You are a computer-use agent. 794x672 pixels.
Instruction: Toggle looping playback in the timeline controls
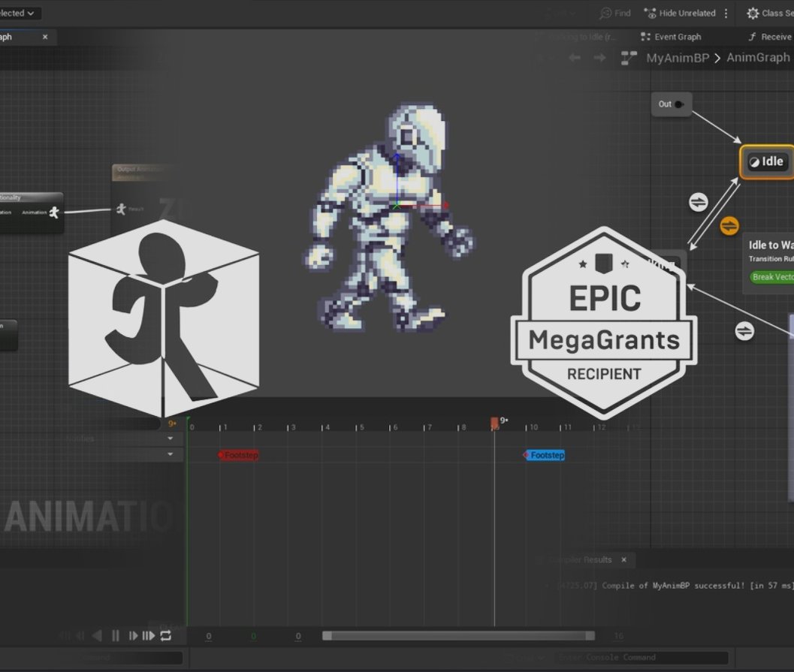(x=164, y=635)
